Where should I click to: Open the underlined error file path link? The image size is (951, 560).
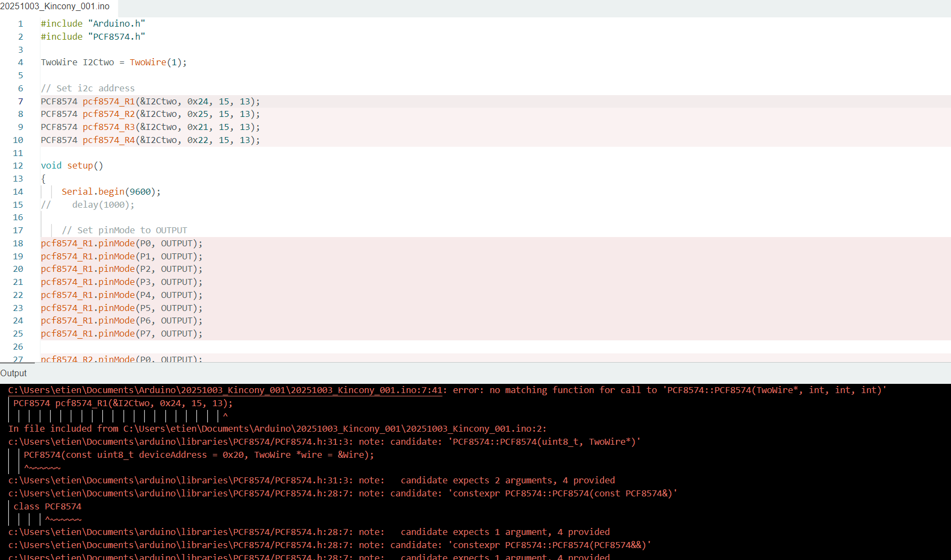(225, 390)
